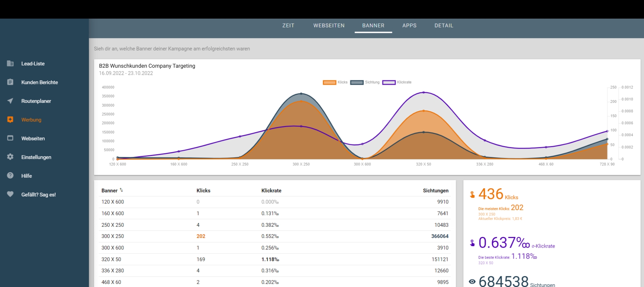The width and height of the screenshot is (644, 287).
Task: Toggle Klicks series in chart legend
Action: pyautogui.click(x=335, y=82)
